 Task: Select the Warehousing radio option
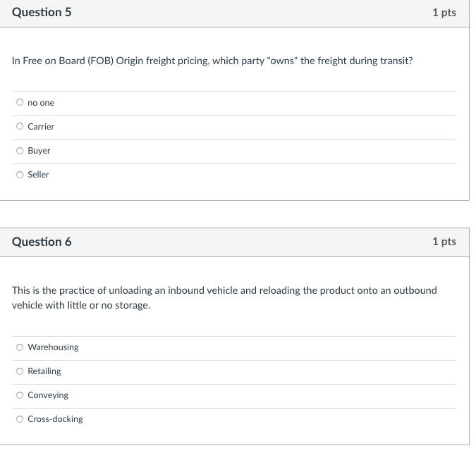pos(20,347)
